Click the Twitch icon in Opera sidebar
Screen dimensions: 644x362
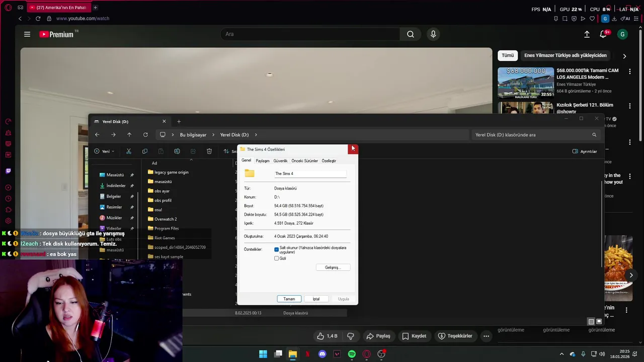coord(8,171)
